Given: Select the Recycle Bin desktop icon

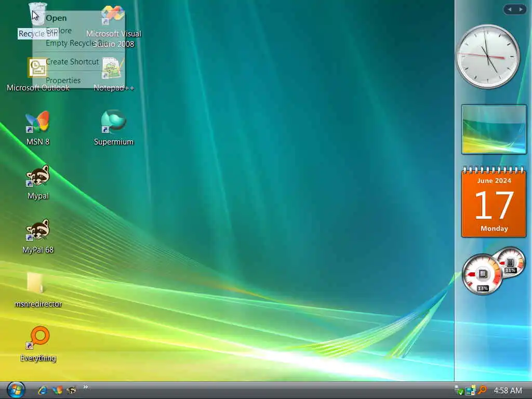Looking at the screenshot, I should (x=37, y=15).
